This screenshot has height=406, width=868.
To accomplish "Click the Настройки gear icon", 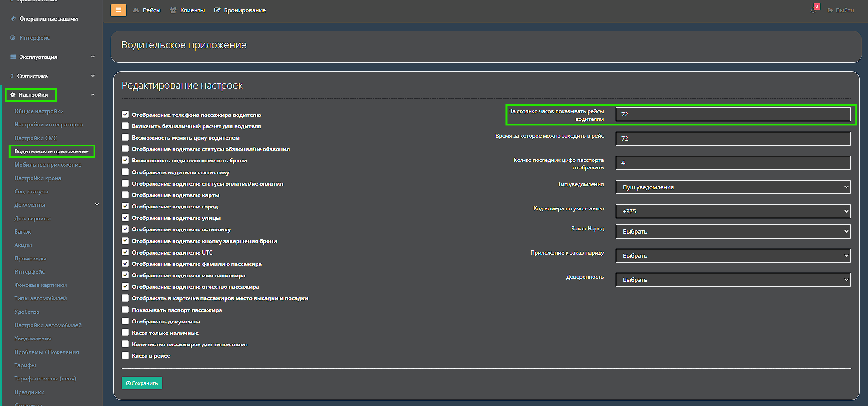I will (x=13, y=95).
